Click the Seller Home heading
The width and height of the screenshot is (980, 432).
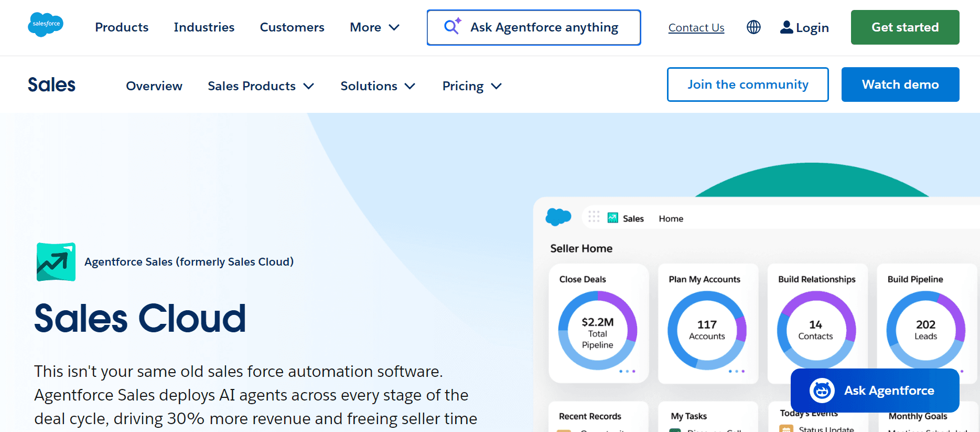(581, 248)
